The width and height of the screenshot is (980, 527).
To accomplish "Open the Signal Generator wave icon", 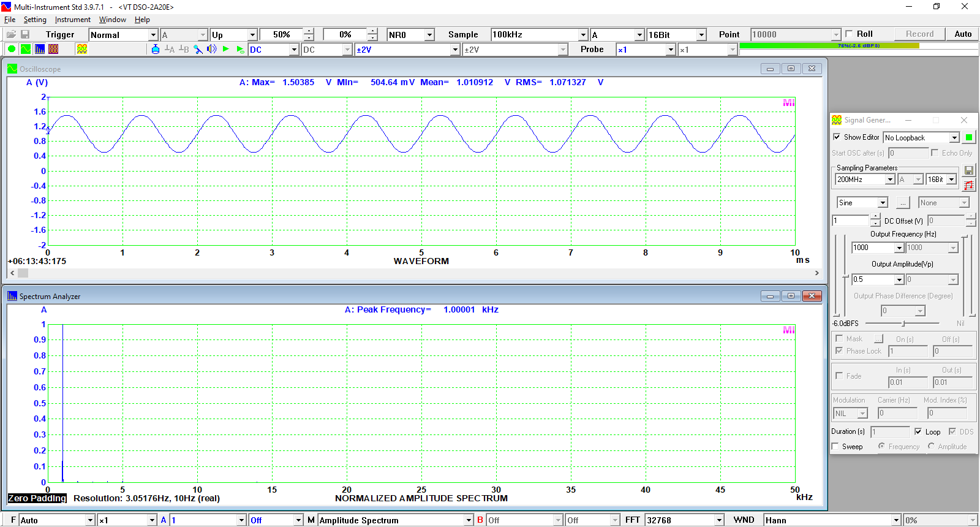I will [x=82, y=49].
